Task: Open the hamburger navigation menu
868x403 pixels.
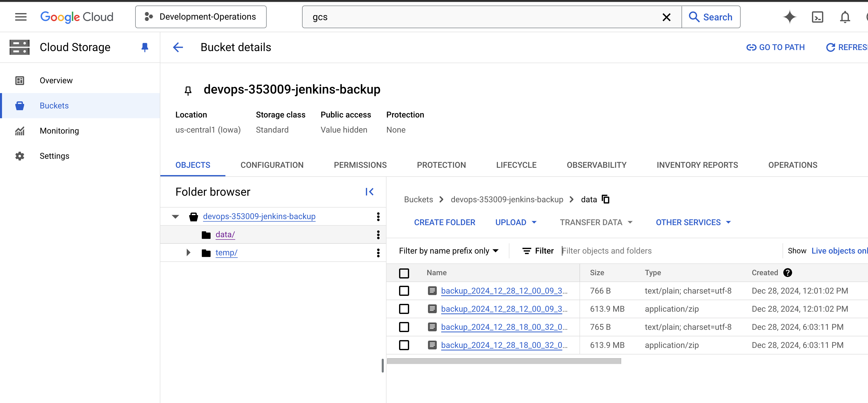Action: [21, 17]
